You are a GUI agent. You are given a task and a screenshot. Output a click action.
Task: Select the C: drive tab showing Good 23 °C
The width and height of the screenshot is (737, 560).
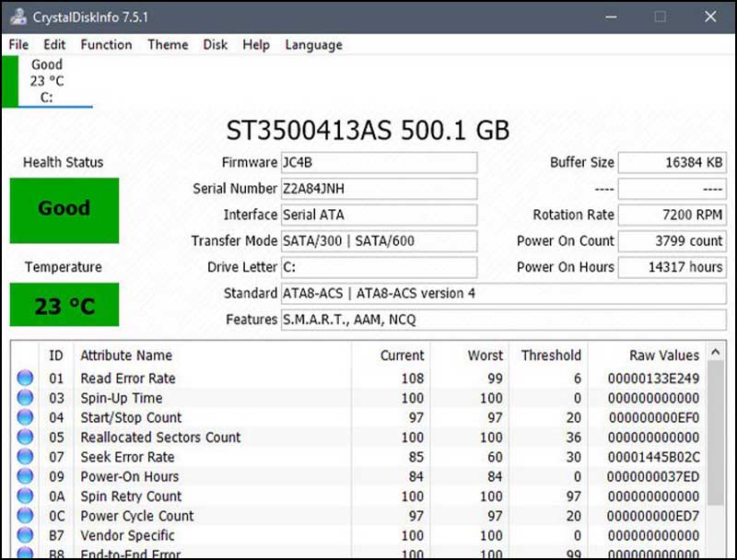point(47,81)
